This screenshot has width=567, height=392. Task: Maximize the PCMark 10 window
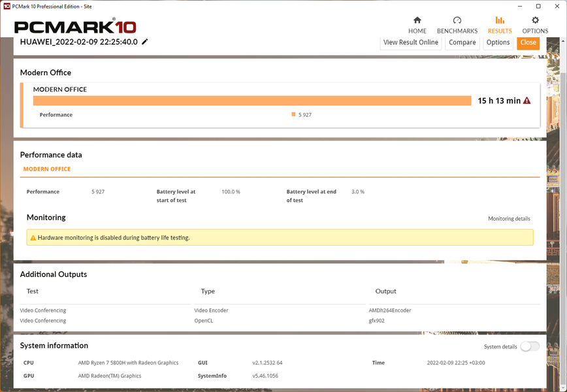(x=538, y=6)
